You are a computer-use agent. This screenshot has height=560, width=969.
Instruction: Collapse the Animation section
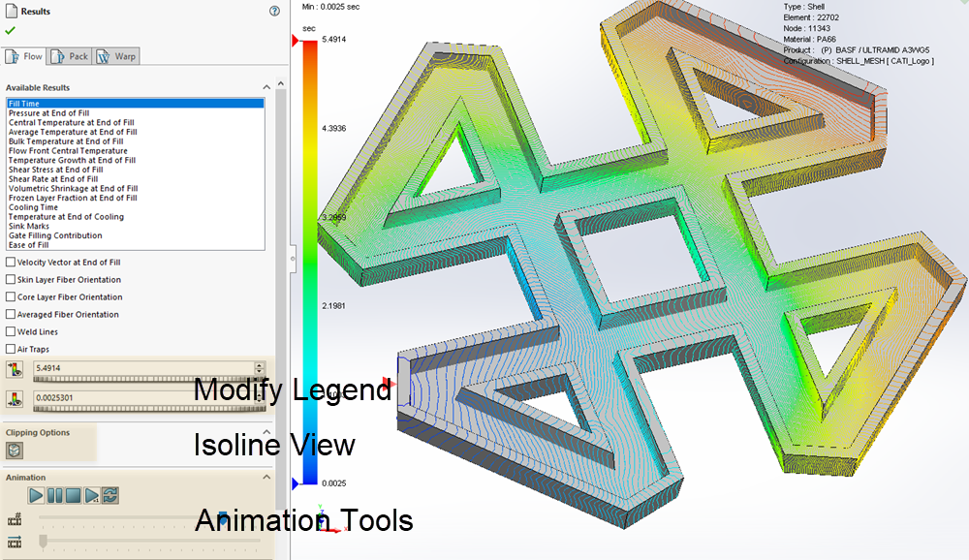(x=266, y=477)
